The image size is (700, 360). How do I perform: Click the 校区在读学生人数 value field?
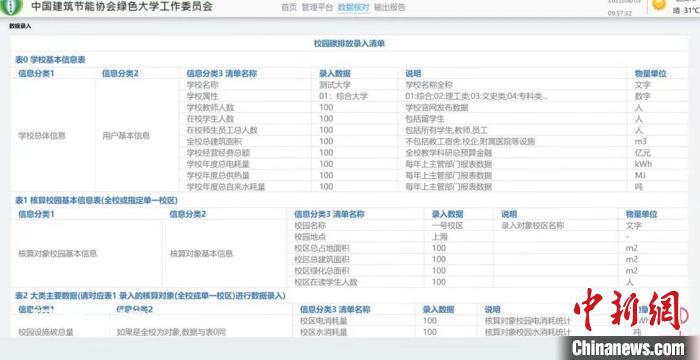click(x=458, y=282)
